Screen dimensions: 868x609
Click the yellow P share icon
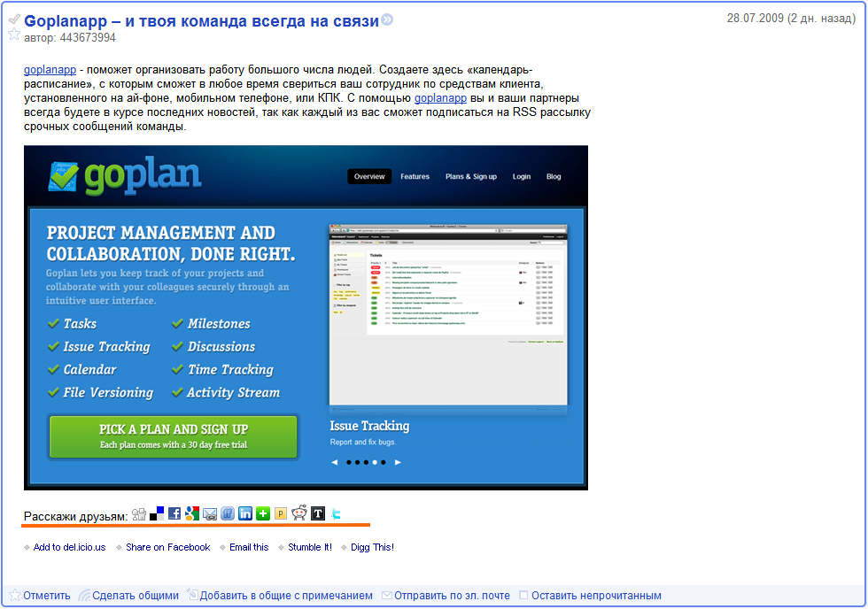tap(281, 514)
